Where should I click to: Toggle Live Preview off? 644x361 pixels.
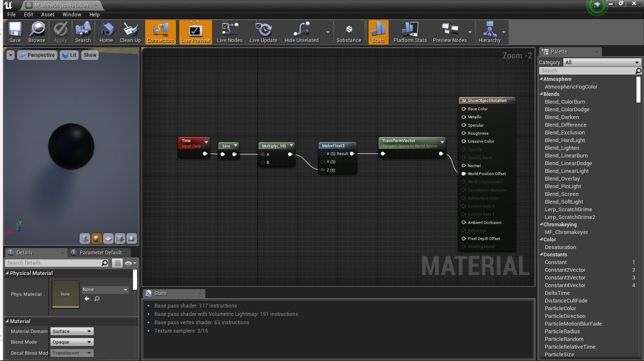coord(195,32)
